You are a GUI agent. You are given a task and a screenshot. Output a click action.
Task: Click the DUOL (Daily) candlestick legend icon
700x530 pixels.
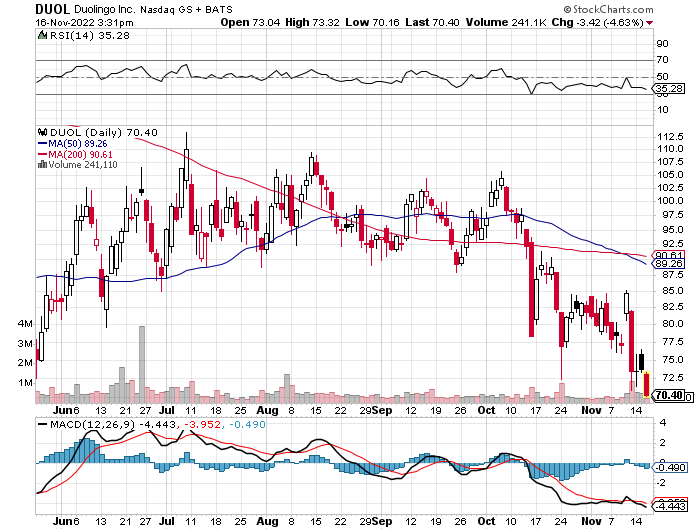point(42,132)
